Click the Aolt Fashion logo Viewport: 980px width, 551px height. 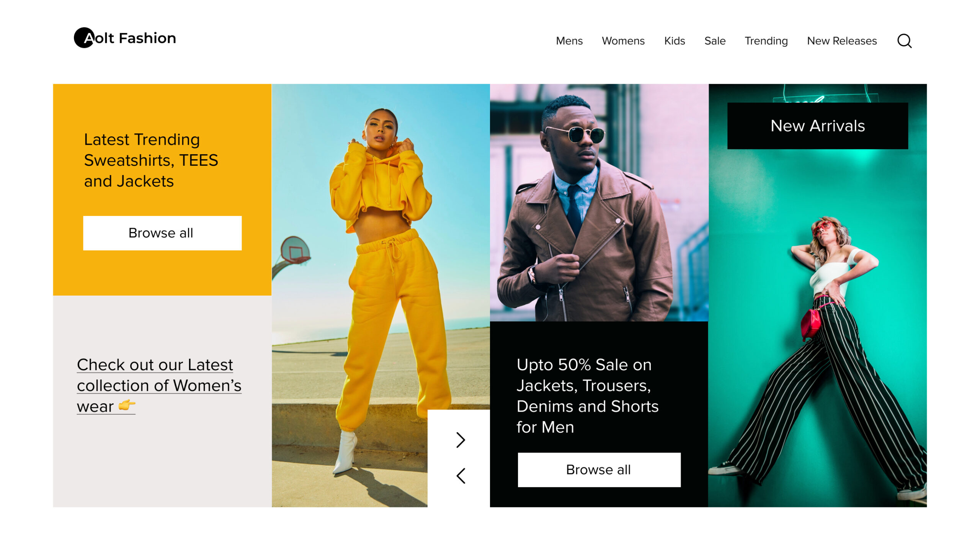pos(125,38)
